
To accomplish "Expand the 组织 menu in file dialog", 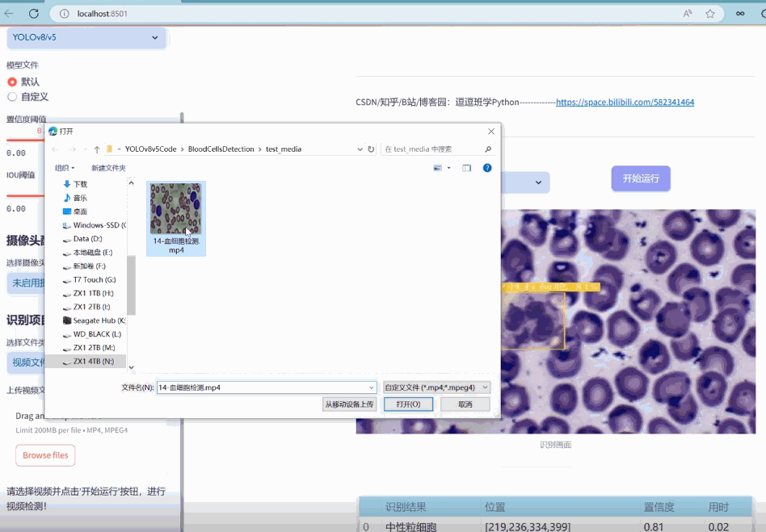I will [65, 168].
